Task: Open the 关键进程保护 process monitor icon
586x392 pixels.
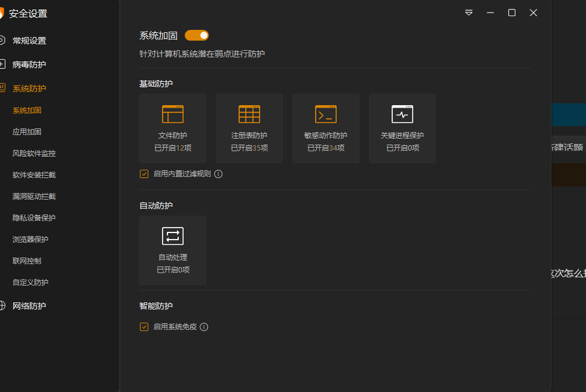Action: click(x=402, y=114)
